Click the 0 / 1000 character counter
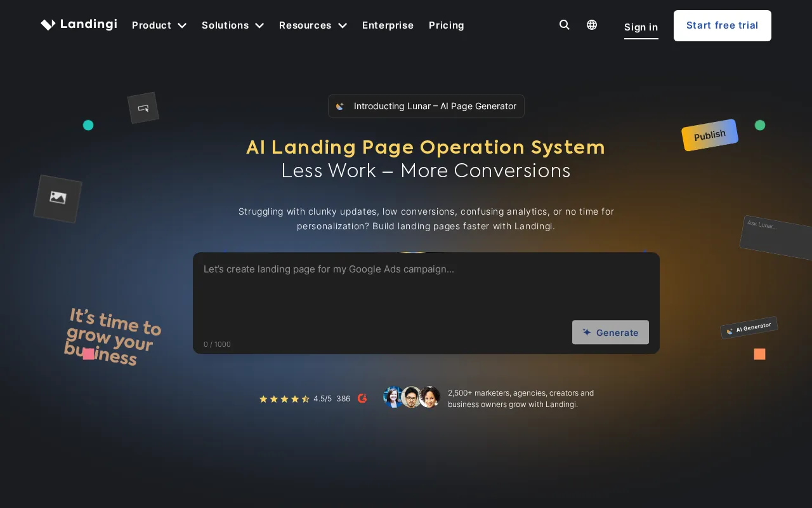The image size is (812, 508). click(x=217, y=344)
